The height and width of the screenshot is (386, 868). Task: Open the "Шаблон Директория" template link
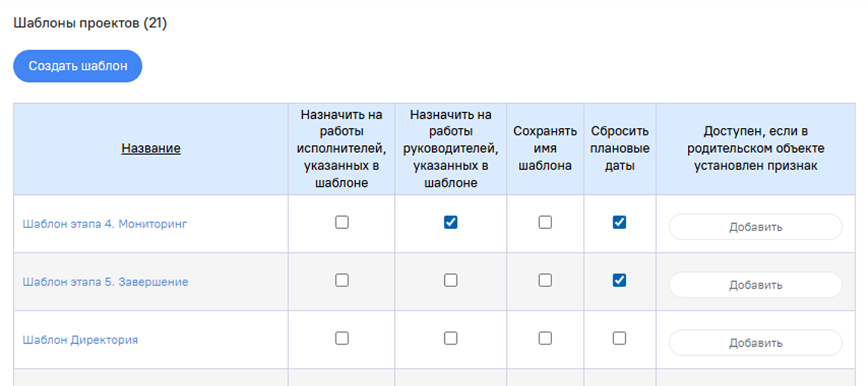[80, 340]
